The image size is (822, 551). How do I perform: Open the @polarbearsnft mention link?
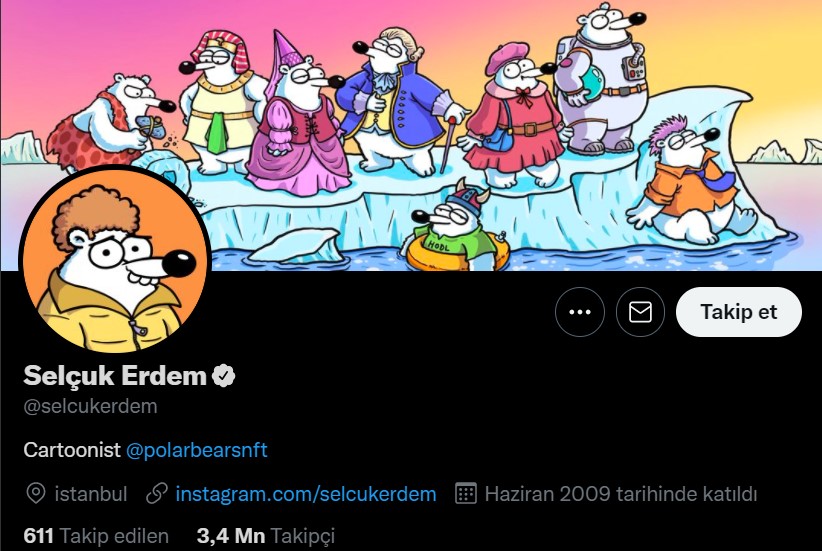(197, 450)
